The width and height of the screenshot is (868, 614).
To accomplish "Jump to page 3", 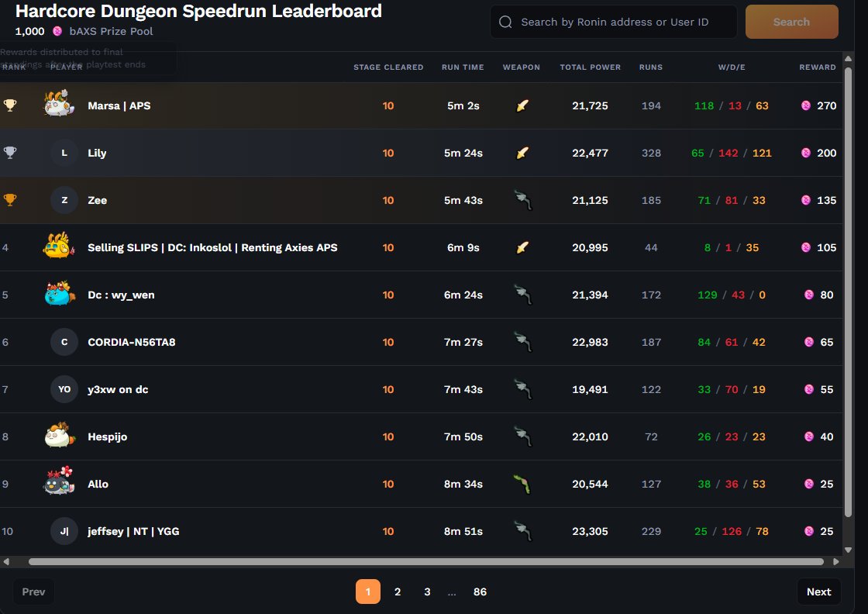I will (x=427, y=592).
